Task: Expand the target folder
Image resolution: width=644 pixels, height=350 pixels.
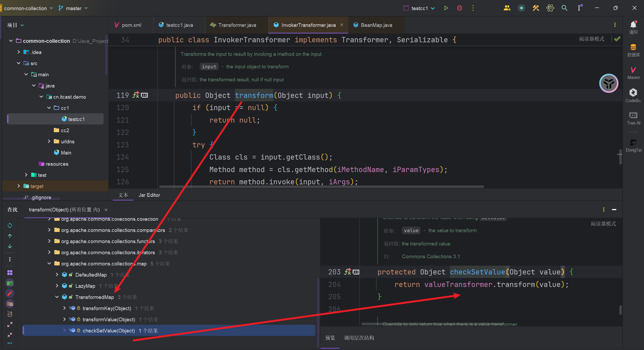Action: click(19, 186)
